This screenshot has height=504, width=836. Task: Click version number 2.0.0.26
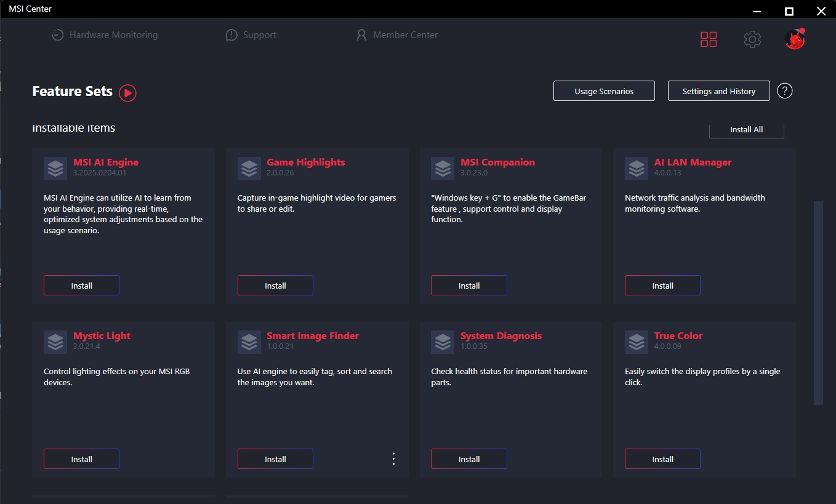(x=280, y=173)
